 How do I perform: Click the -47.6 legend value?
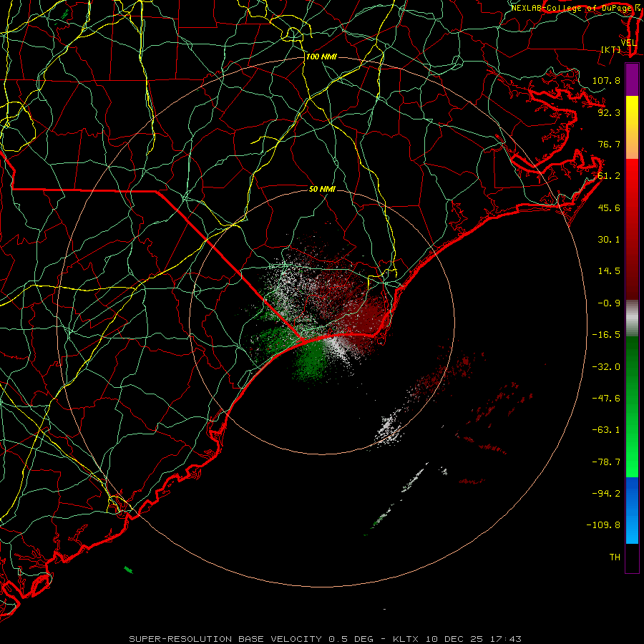point(606,399)
